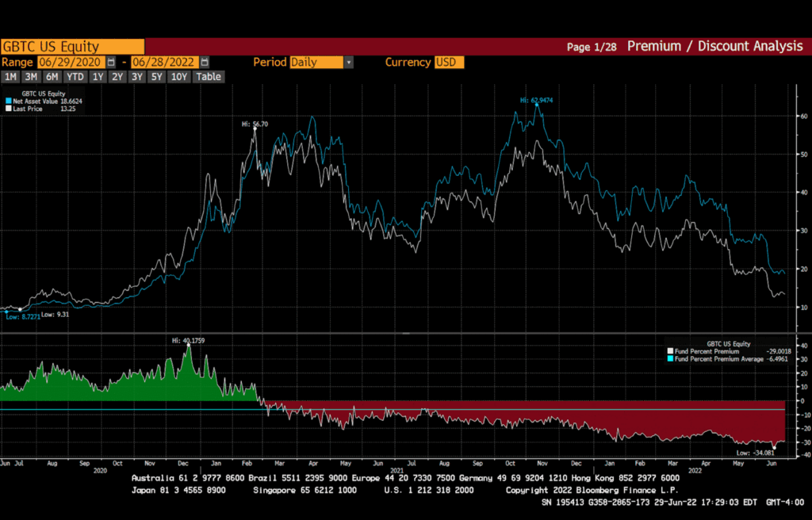The image size is (812, 520).
Task: Click the Net Asset Value legend swatch
Action: coord(7,101)
